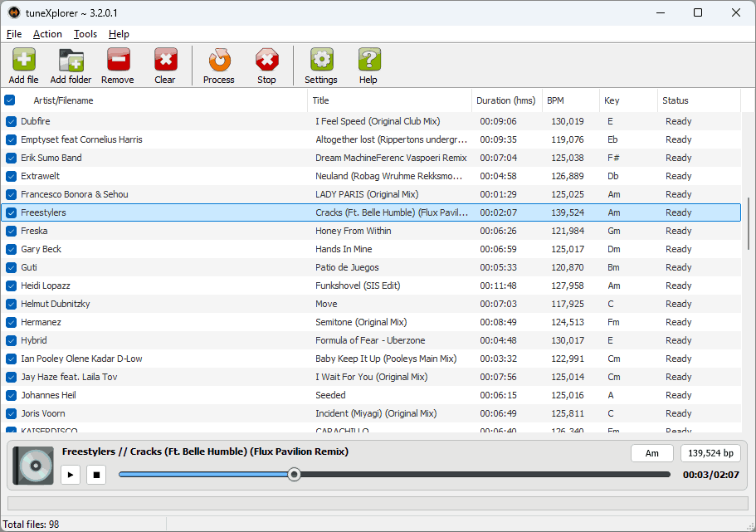Image resolution: width=756 pixels, height=532 pixels.
Task: Stop playback with the square button
Action: [x=96, y=475]
